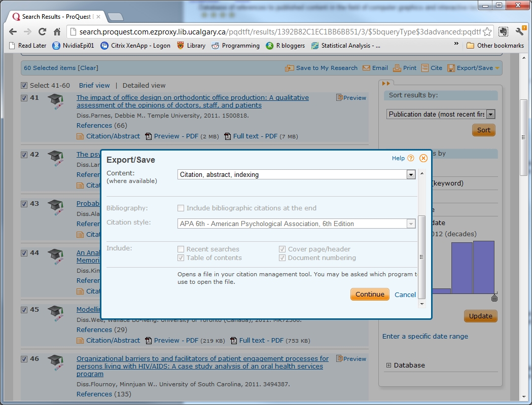
Task: Reload the page with the refresh icon
Action: [43, 31]
